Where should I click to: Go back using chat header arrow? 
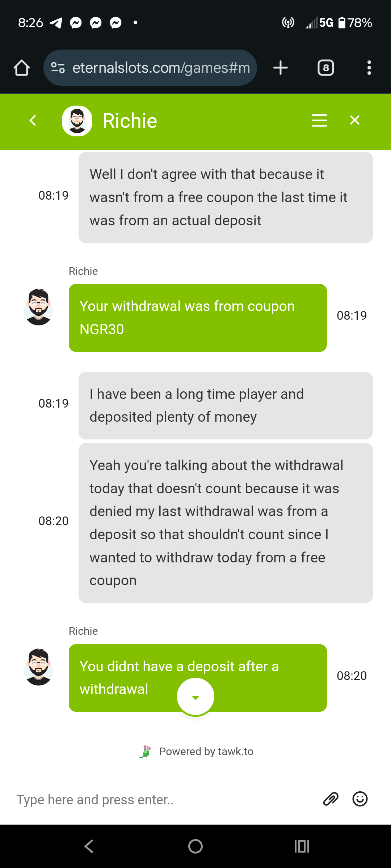click(33, 120)
